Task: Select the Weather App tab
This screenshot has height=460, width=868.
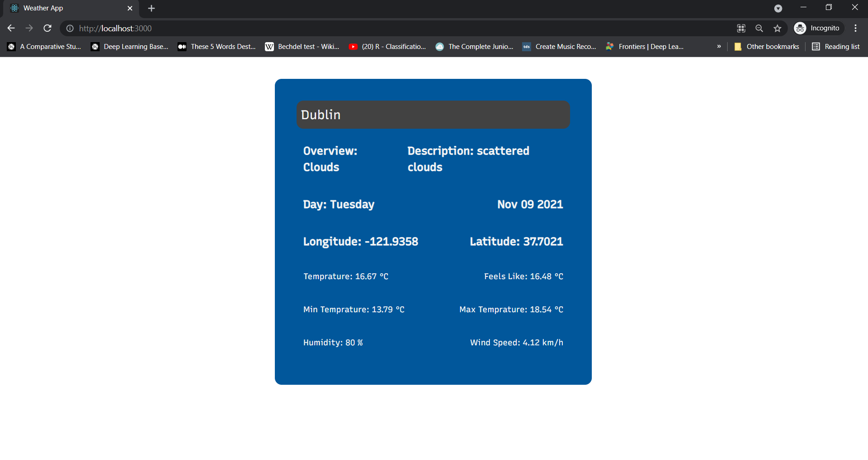Action: tap(68, 8)
